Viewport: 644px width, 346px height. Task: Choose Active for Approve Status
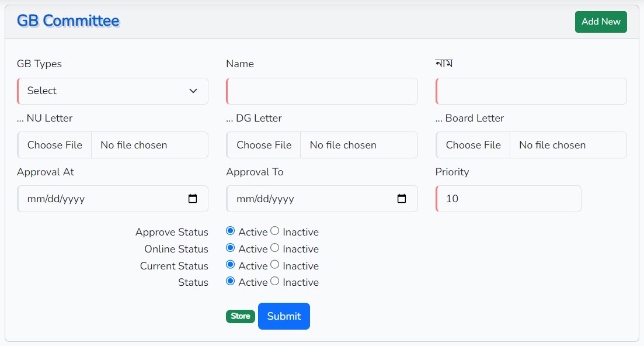[231, 231]
